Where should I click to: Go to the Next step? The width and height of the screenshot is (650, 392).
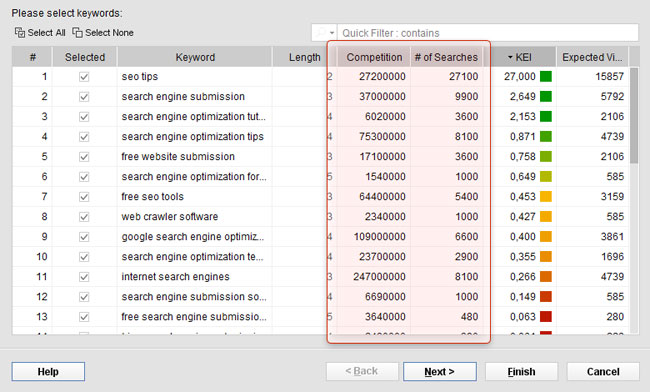click(x=440, y=371)
